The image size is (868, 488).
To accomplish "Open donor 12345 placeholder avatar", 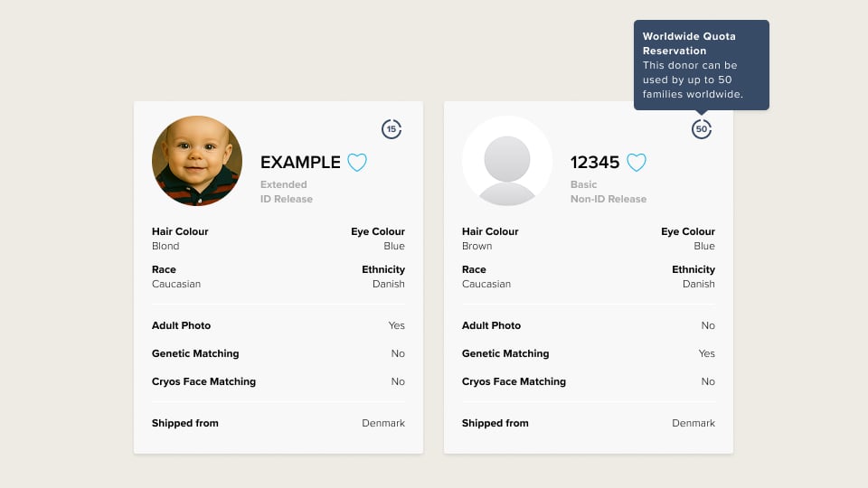I will [507, 161].
